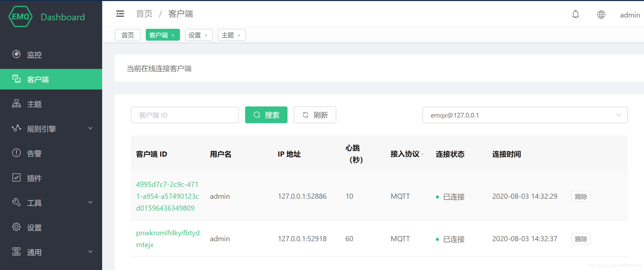Open client ID 4995d7c7-2c9c link
The width and height of the screenshot is (644, 270).
pos(168,196)
